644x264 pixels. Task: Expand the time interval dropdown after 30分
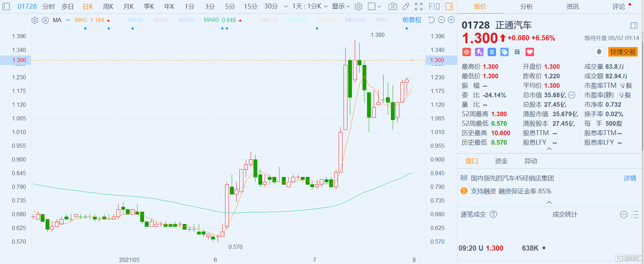tap(286, 6)
